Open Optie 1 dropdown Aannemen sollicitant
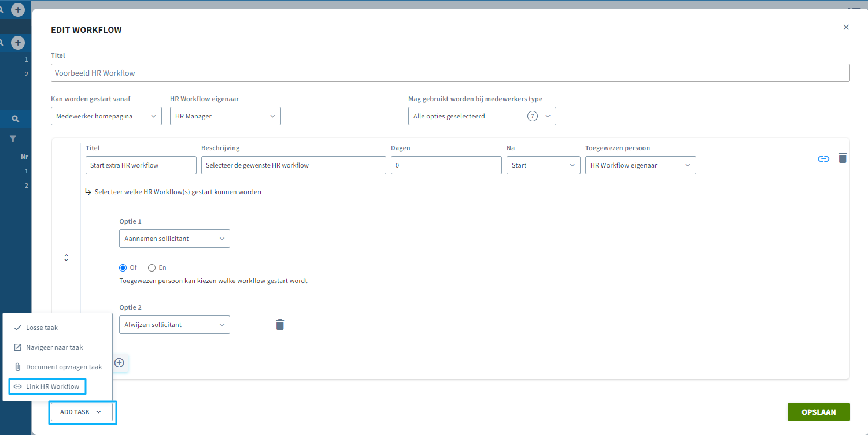This screenshot has height=435, width=868. pyautogui.click(x=175, y=239)
